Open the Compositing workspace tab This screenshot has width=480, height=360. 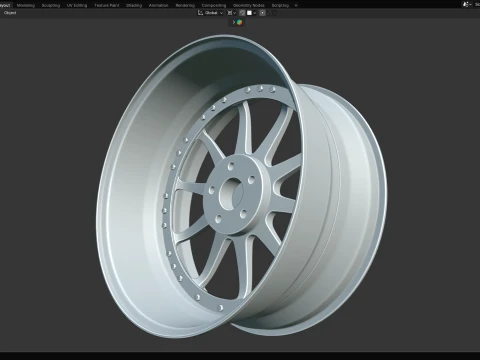coord(214,5)
